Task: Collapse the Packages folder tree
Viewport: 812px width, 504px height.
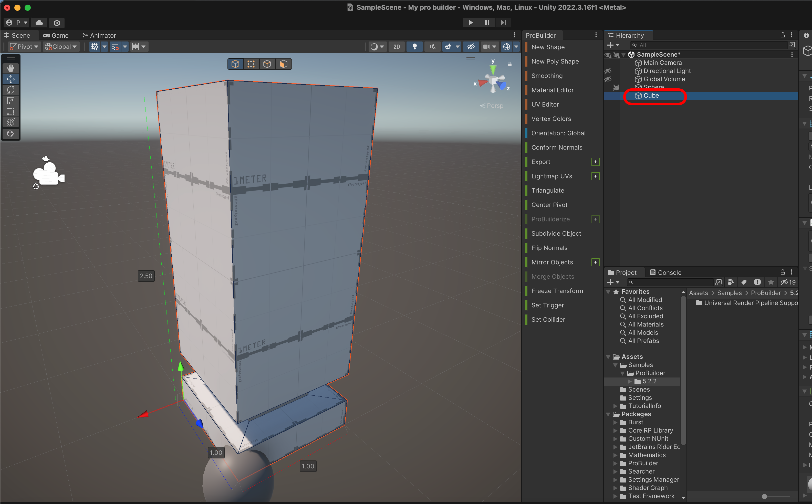Action: (608, 414)
